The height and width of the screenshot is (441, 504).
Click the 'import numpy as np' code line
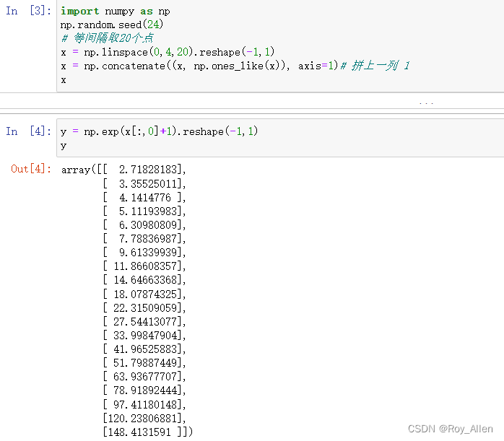[116, 12]
